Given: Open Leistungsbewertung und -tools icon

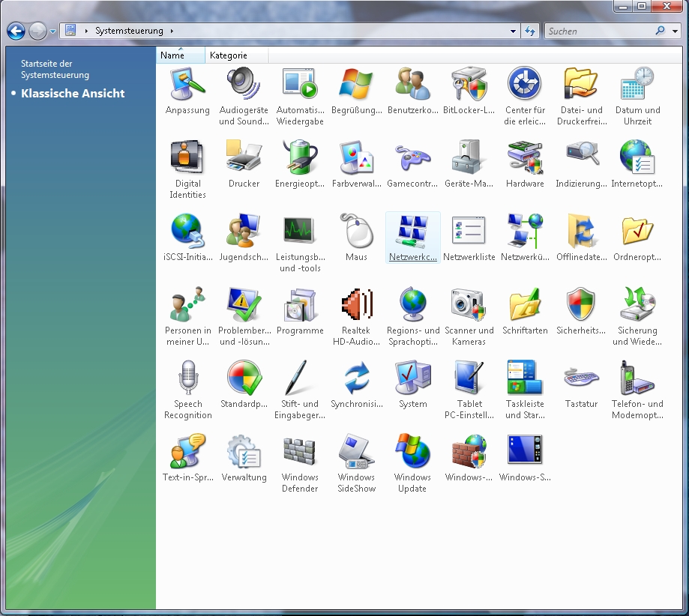Looking at the screenshot, I should coord(300,230).
